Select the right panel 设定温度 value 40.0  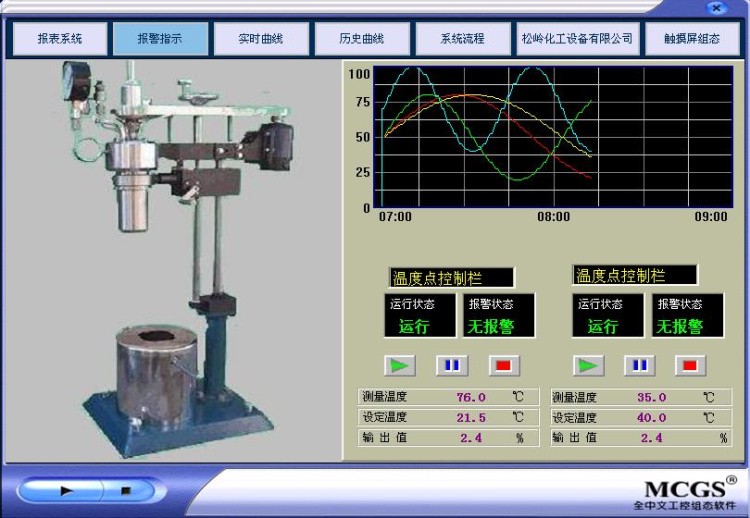point(651,418)
